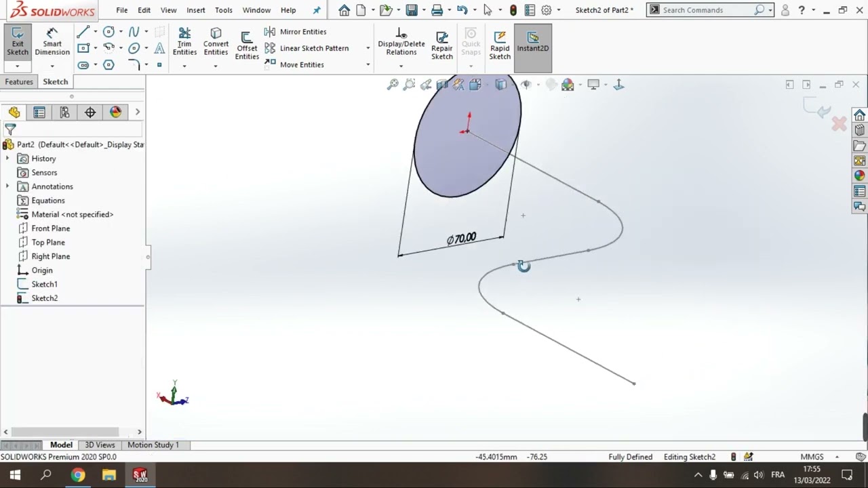The height and width of the screenshot is (488, 868).
Task: Expand the History tree node
Action: click(x=7, y=159)
